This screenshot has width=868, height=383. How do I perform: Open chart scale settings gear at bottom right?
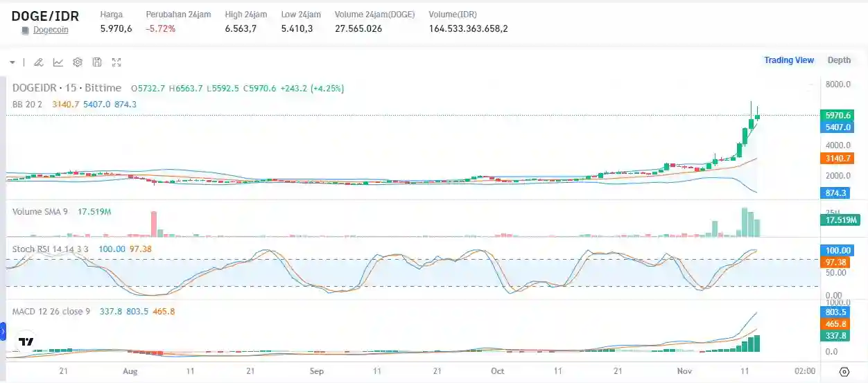tap(844, 372)
